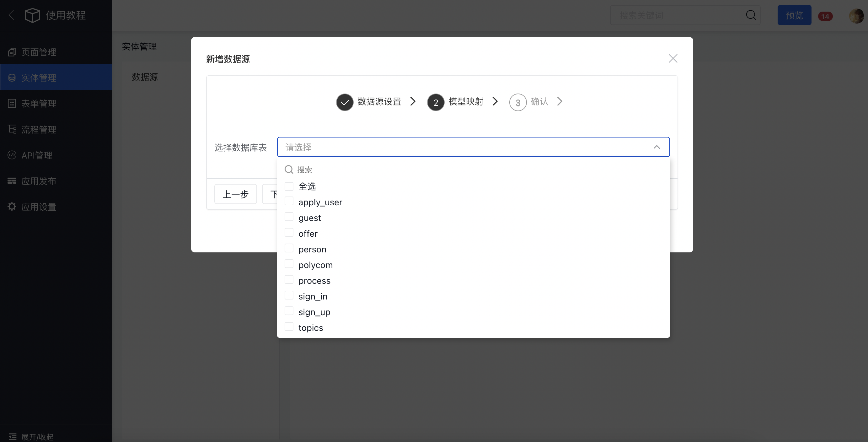
Task: Check the offer table checkbox
Action: 289,233
